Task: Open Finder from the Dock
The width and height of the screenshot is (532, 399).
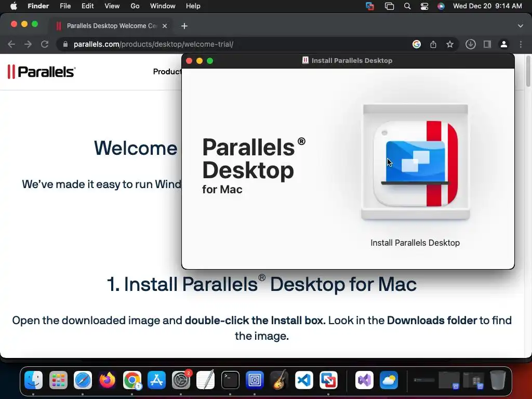Action: coord(33,380)
